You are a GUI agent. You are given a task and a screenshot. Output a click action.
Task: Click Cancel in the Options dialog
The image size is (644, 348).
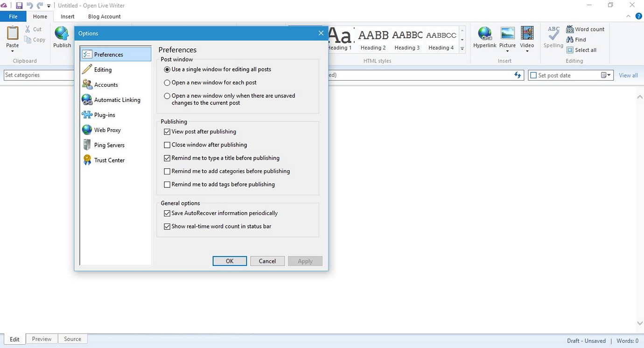click(x=267, y=261)
